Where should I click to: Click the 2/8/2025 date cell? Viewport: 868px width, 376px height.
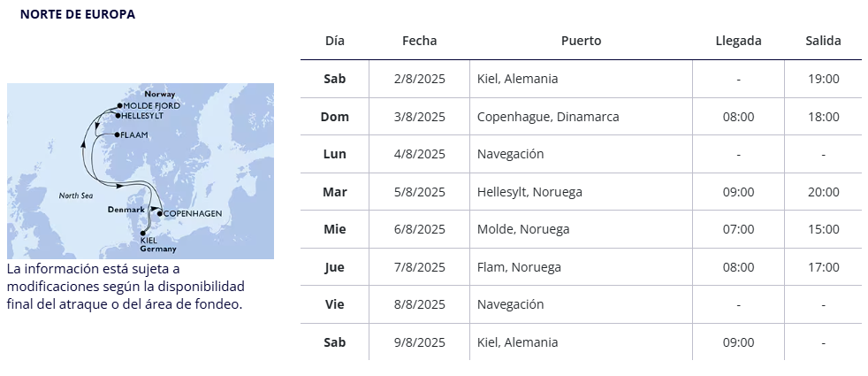420,79
